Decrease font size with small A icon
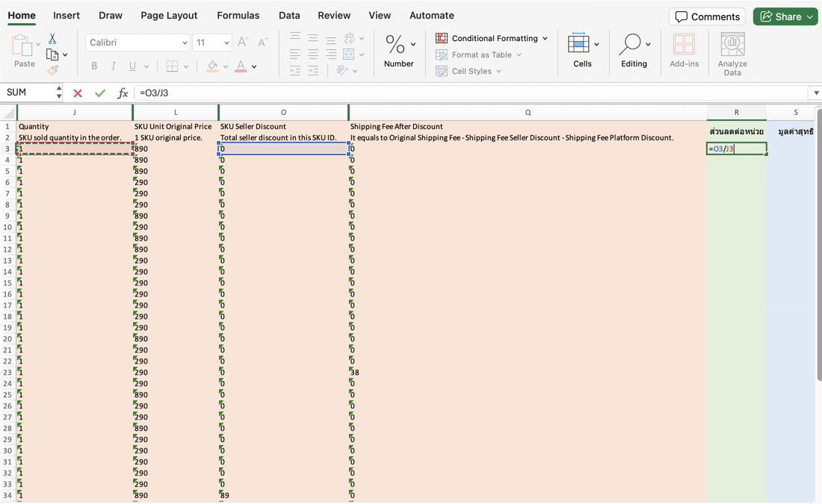Screen dimensions: 822x504 tap(262, 43)
